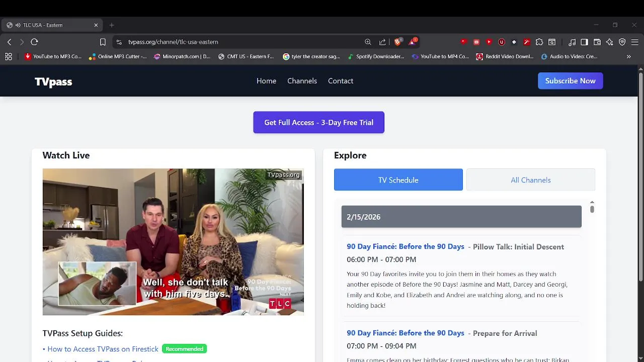Switch to the All Channels tab
The image size is (644, 362).
click(530, 180)
